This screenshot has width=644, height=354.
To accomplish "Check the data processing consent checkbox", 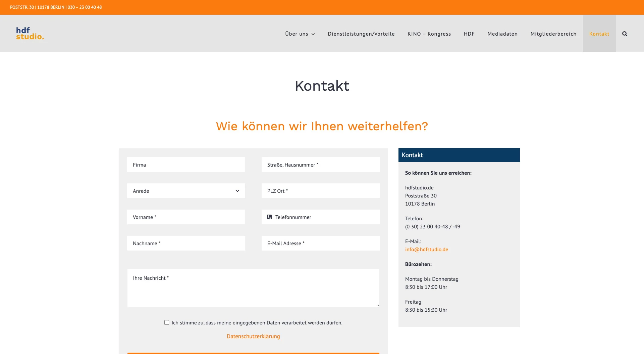I will point(167,322).
